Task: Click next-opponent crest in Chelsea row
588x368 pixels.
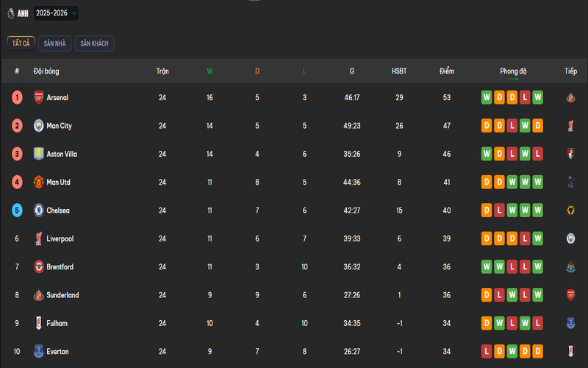Action: click(x=570, y=210)
